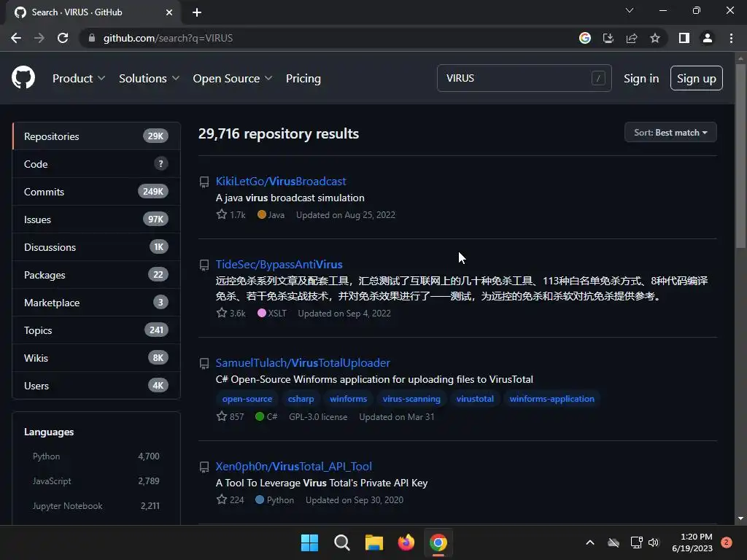Reload the page with refresh icon
Screen dimensions: 747x560
click(63, 38)
